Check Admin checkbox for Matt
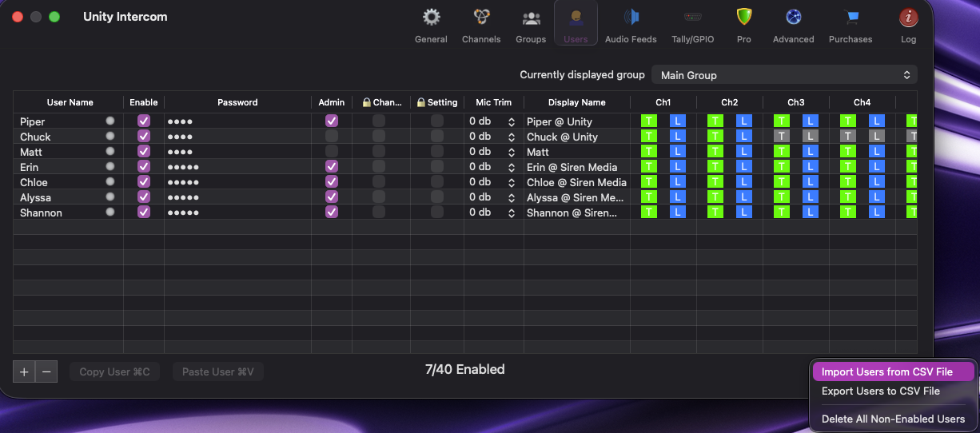Screen dimensions: 980x433 click(332, 151)
